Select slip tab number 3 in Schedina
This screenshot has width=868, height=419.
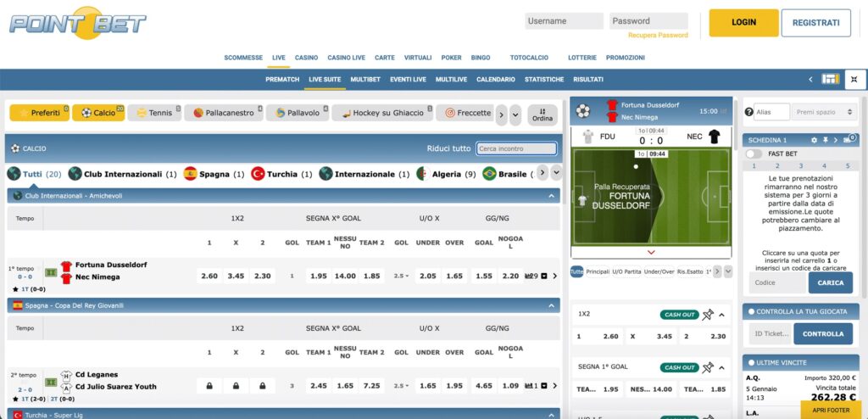coord(800,165)
